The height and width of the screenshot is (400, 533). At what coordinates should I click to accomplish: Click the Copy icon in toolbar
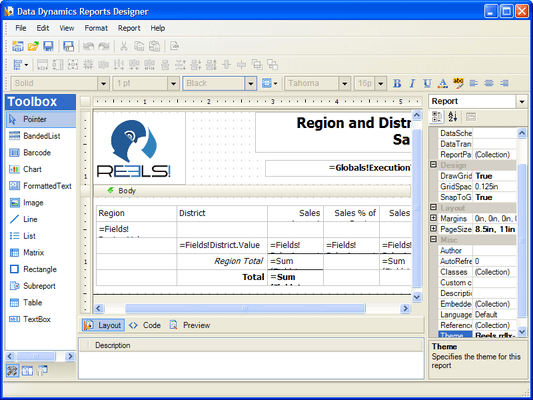coord(139,46)
